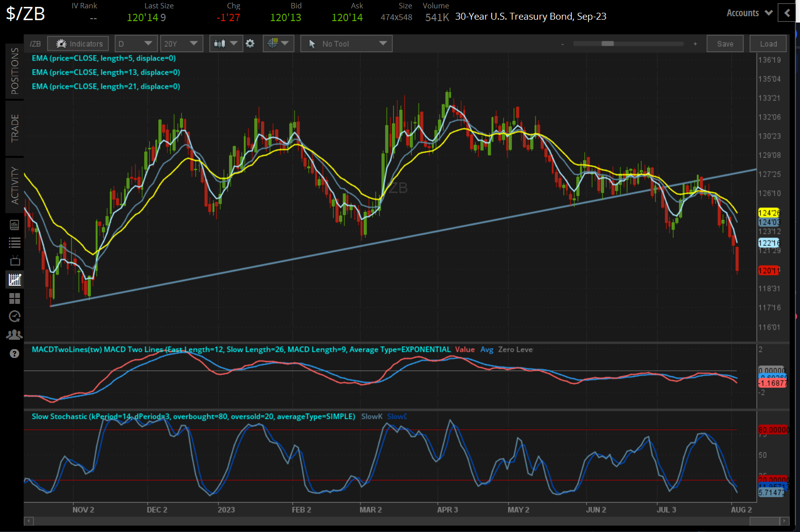The height and width of the screenshot is (532, 800).
Task: Click the help question mark icon
Action: (14, 354)
